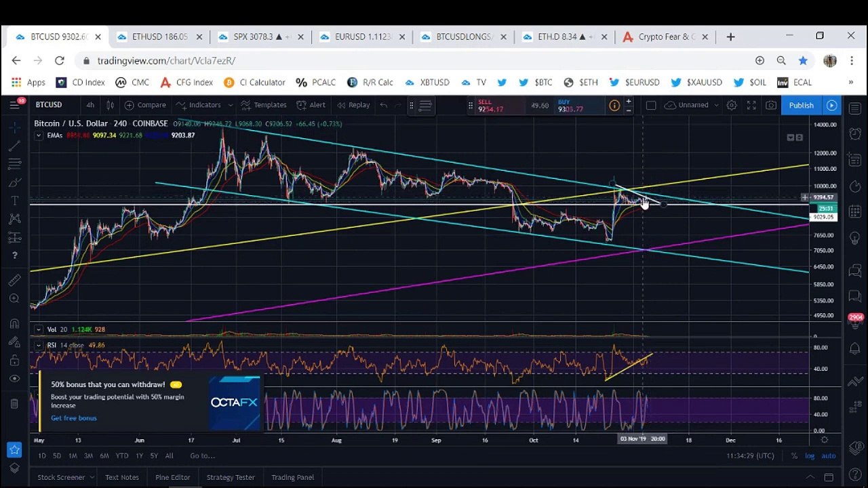Expand the Indicators favorites dropdown arrow
The image size is (868, 488).
click(231, 105)
